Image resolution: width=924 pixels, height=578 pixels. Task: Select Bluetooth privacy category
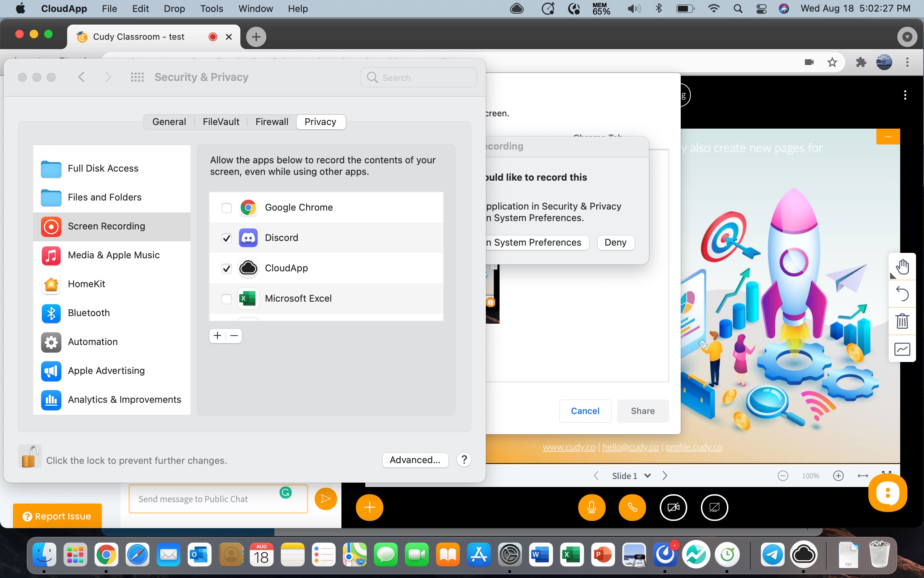tap(112, 313)
